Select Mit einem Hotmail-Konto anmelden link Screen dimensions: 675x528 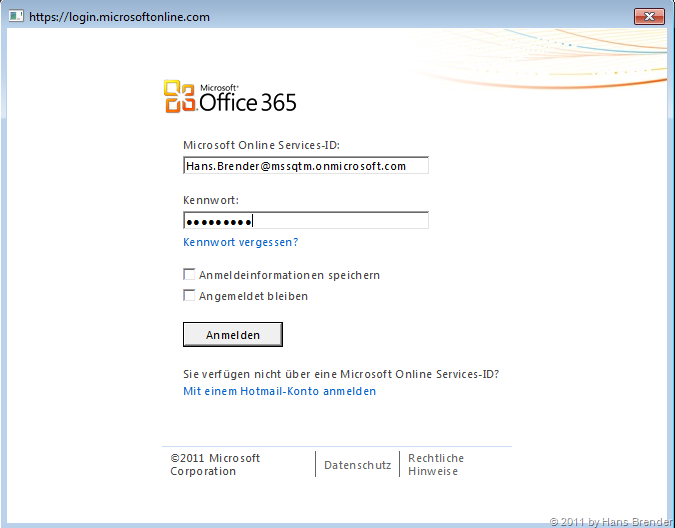(279, 391)
